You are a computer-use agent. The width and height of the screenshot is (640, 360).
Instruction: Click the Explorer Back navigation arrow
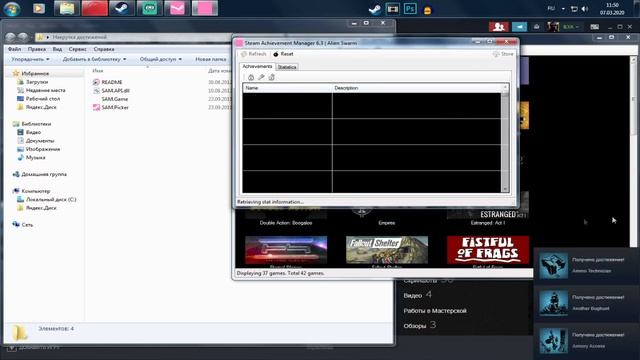tap(11, 37)
